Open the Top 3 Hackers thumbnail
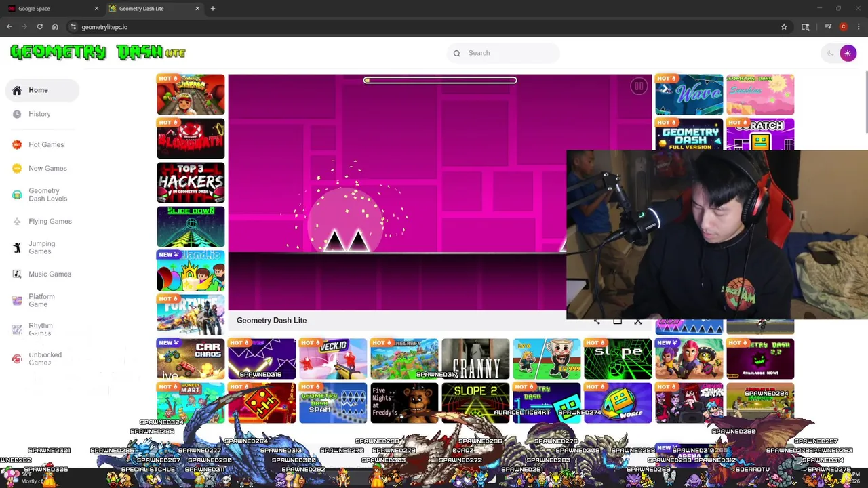Image resolution: width=868 pixels, height=488 pixels. [x=191, y=182]
